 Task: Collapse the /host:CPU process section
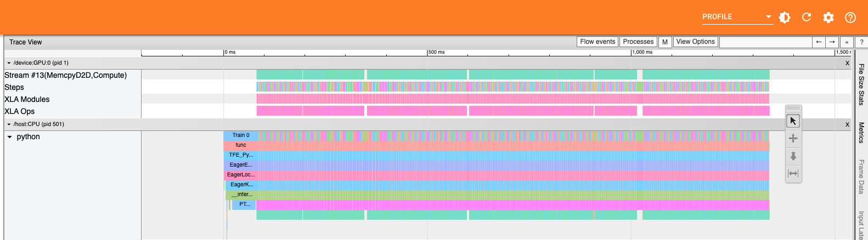coord(9,124)
